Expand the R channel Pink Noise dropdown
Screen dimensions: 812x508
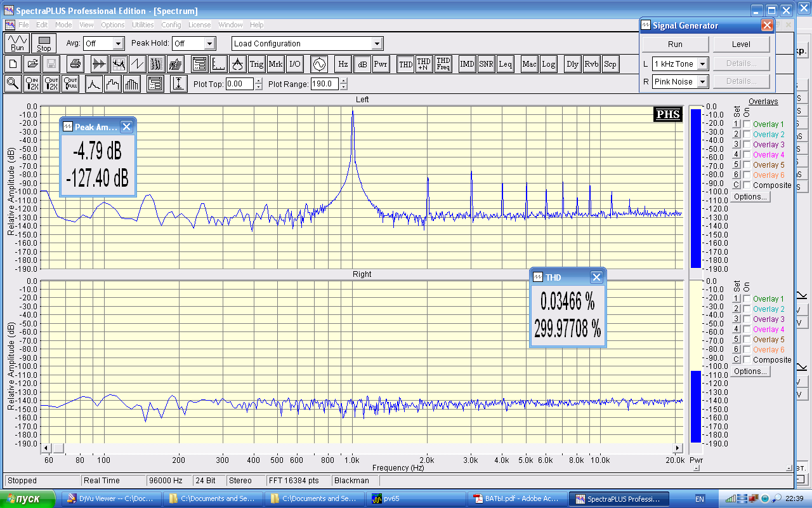702,82
